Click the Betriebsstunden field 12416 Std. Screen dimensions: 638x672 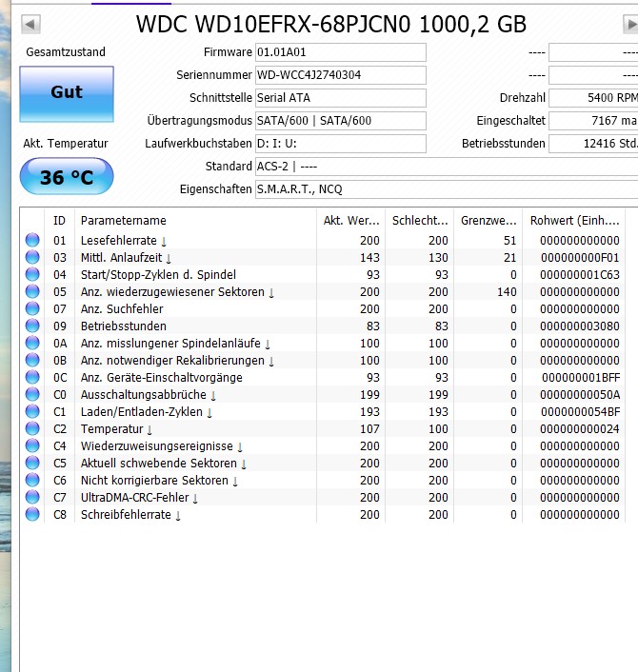tap(593, 143)
